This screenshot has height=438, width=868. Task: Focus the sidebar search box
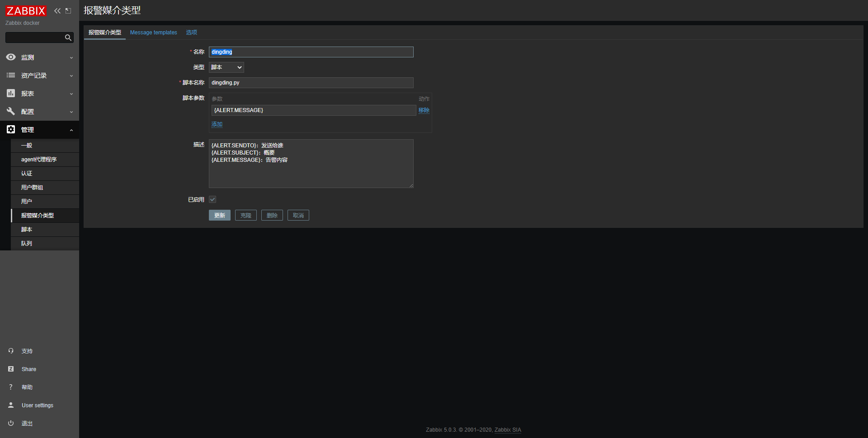[x=34, y=38]
